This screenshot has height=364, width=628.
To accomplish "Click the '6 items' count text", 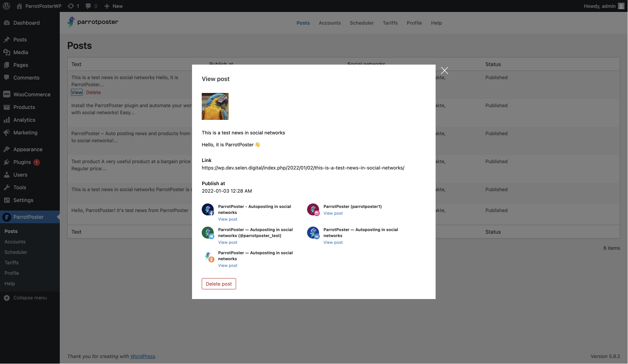I will (612, 248).
